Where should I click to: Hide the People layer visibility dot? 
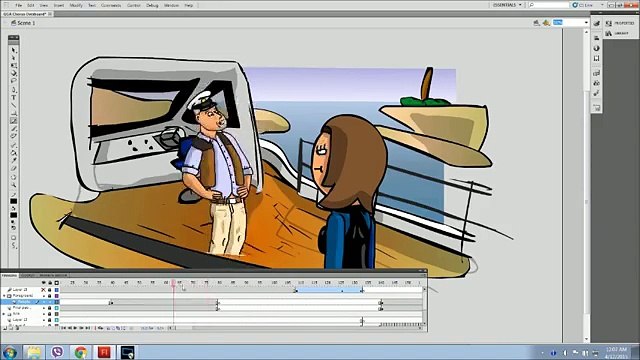pyautogui.click(x=44, y=302)
